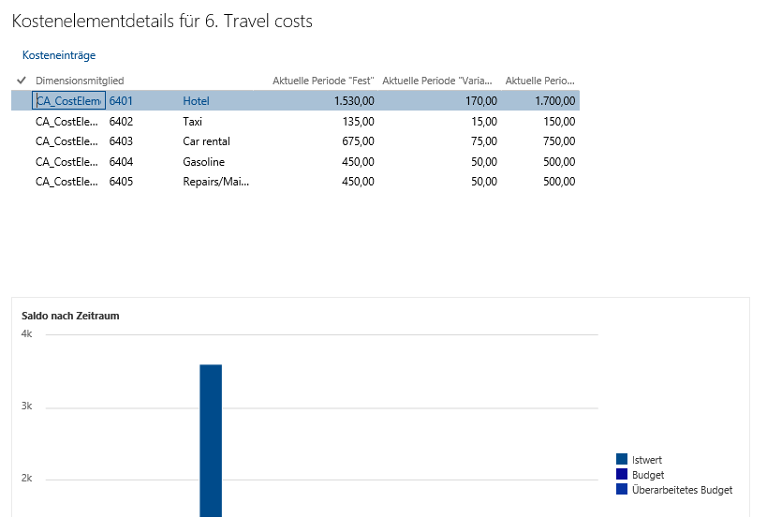The image size is (767, 532).
Task: Open the Kosteneinträge link
Action: (59, 55)
